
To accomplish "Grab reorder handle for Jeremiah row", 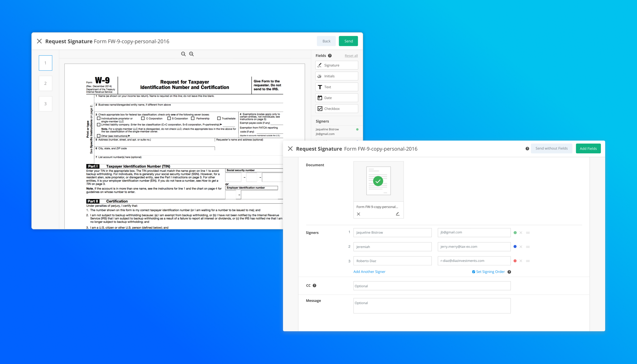I will pyautogui.click(x=528, y=247).
